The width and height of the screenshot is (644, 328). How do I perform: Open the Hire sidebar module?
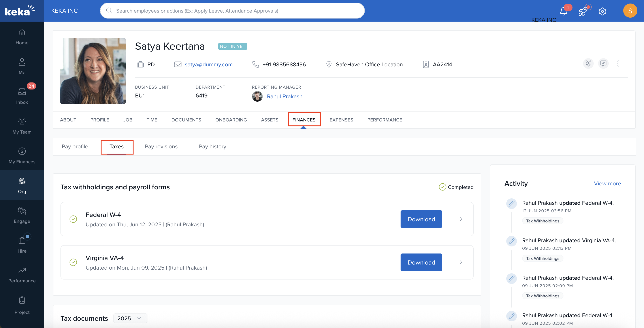click(22, 245)
